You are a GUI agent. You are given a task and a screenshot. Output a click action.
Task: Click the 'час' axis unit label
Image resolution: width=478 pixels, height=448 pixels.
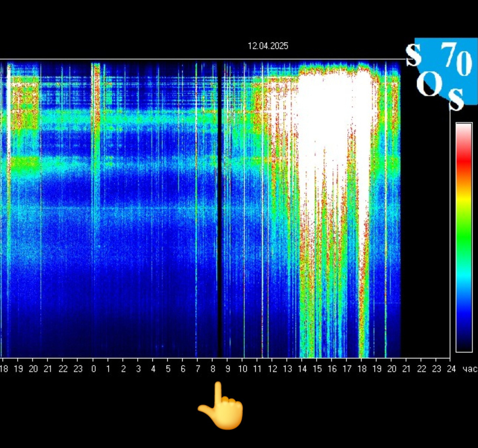point(470,369)
